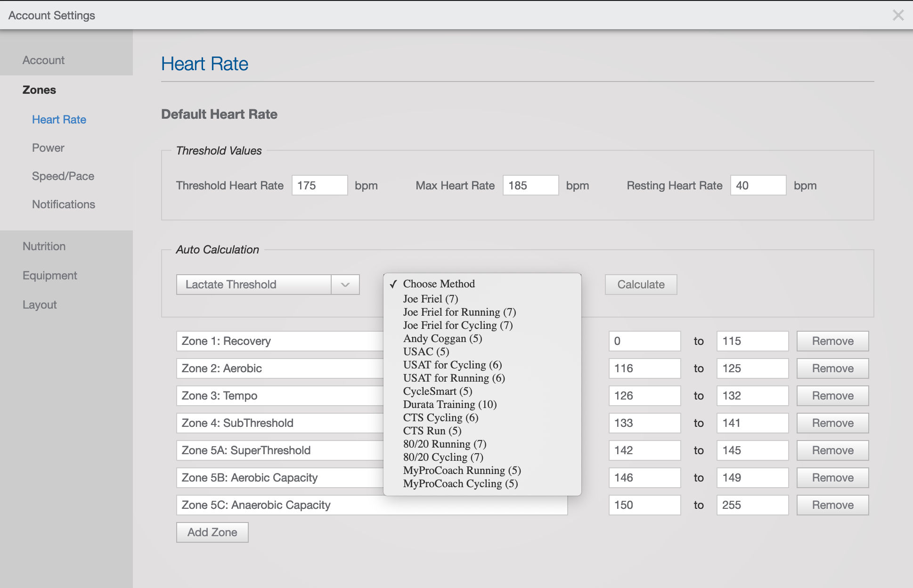The height and width of the screenshot is (588, 913).
Task: Open Equipment settings
Action: tap(49, 275)
